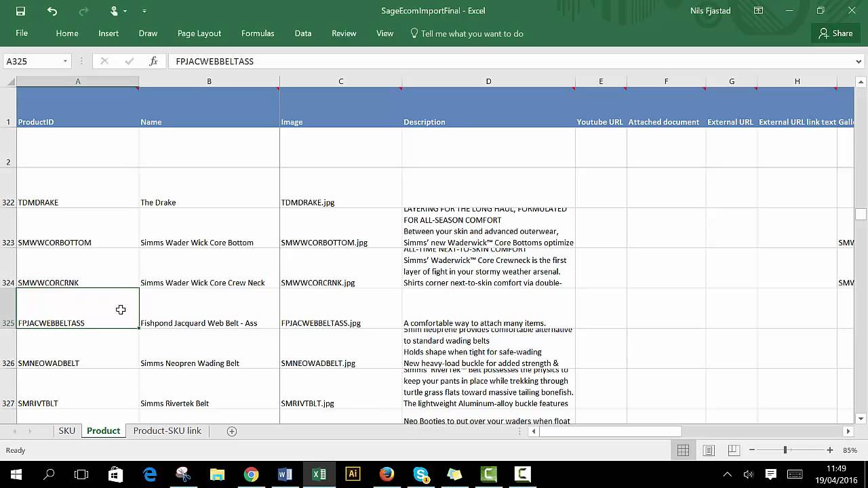Image resolution: width=868 pixels, height=488 pixels.
Task: Save the workbook with the floppy icon
Action: [20, 11]
